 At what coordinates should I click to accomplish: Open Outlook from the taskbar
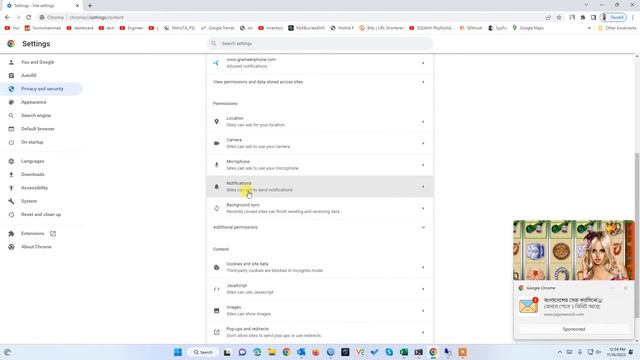coord(301,352)
